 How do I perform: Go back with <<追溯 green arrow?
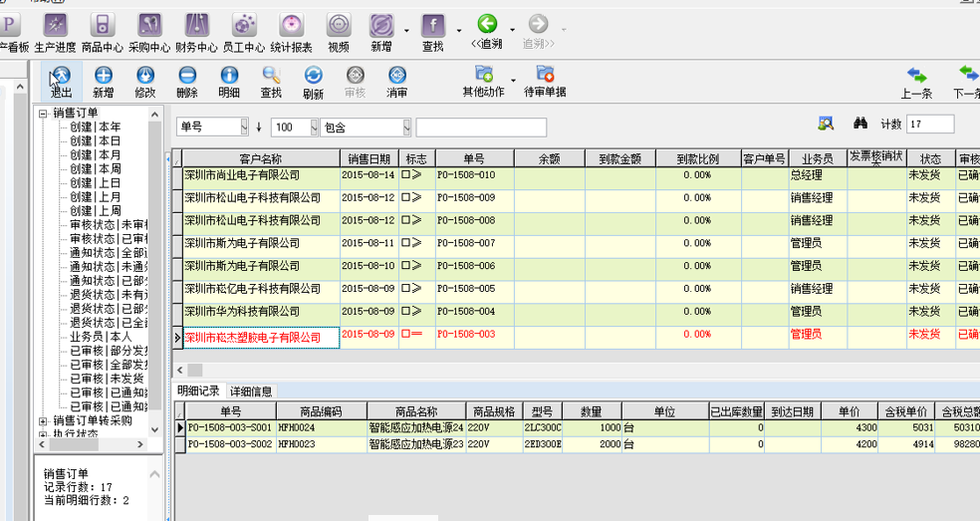tap(487, 31)
